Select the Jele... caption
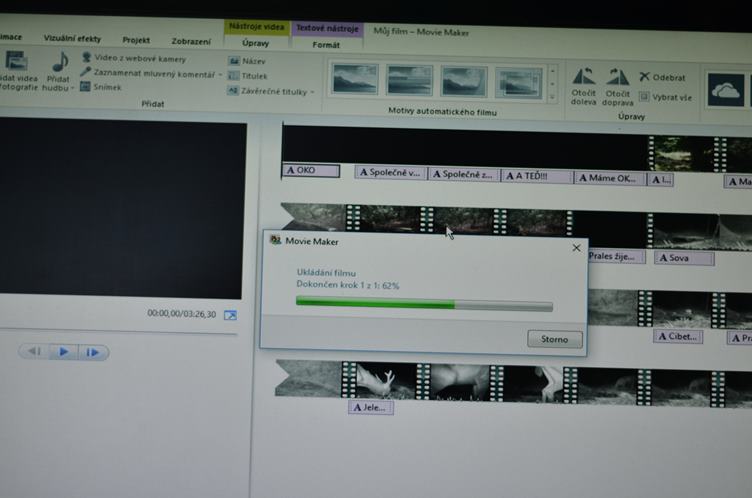 pyautogui.click(x=371, y=408)
